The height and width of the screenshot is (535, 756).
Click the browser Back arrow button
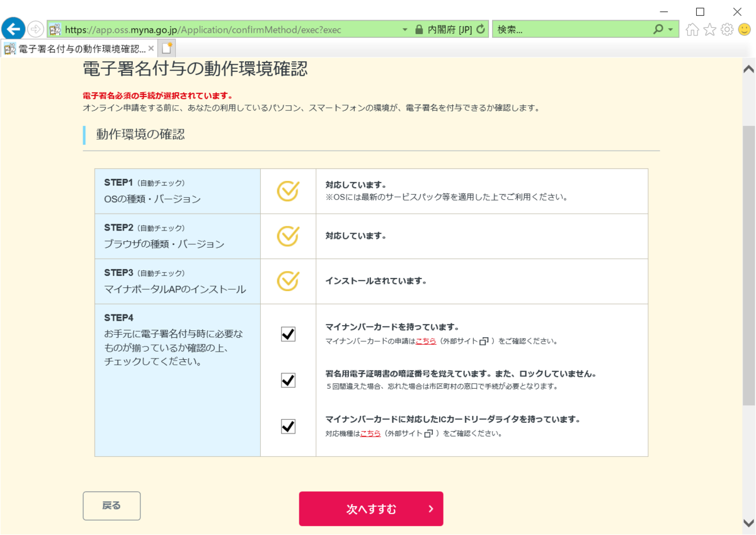click(13, 29)
